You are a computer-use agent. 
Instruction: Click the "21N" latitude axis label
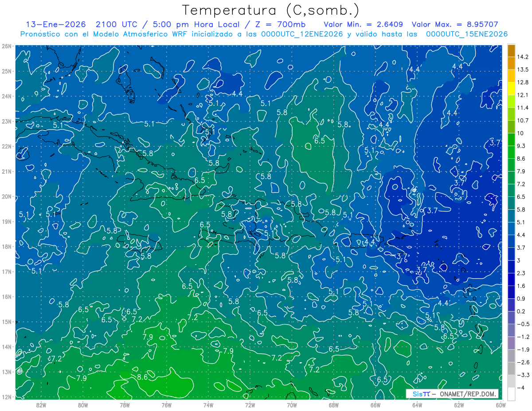click(7, 172)
